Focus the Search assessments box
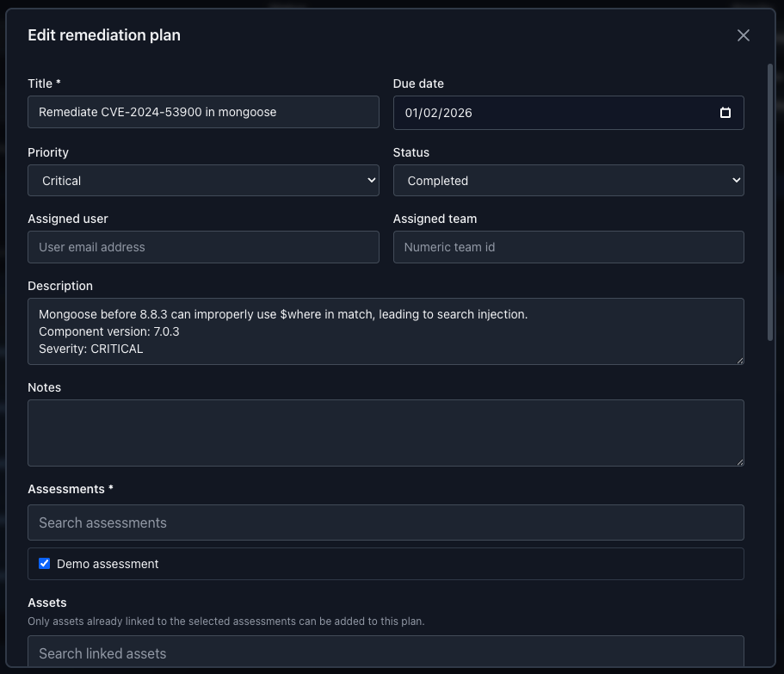Viewport: 784px width, 674px height. tap(386, 523)
